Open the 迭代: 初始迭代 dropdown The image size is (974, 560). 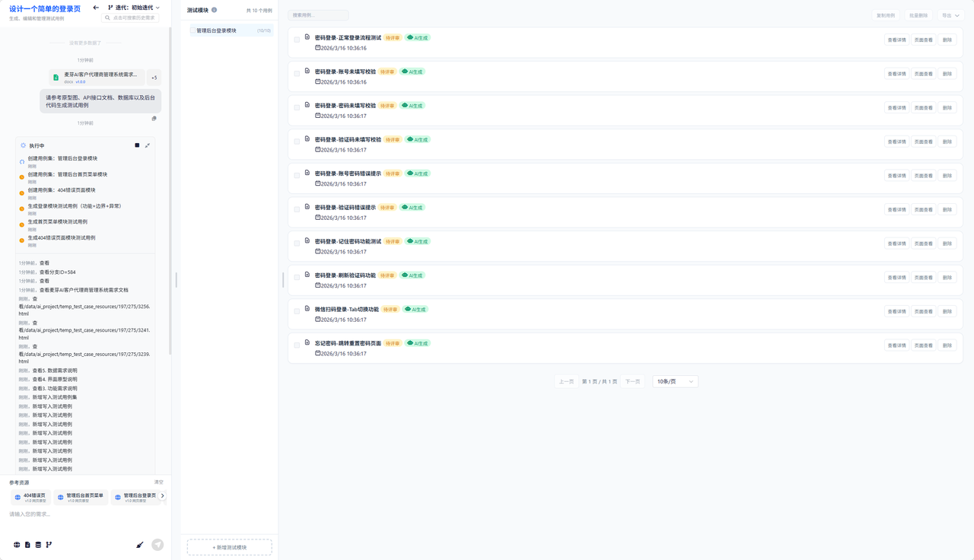[x=134, y=8]
